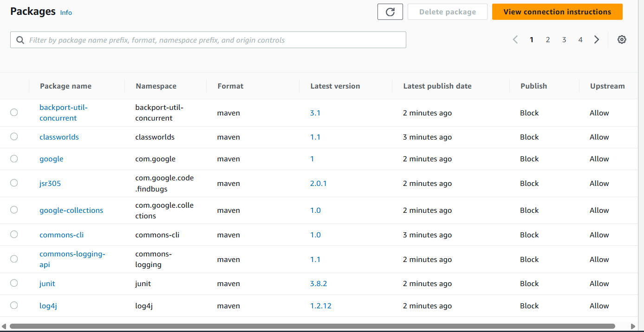Click Allow value in jsr305 row
This screenshot has width=644, height=332.
coord(599,184)
